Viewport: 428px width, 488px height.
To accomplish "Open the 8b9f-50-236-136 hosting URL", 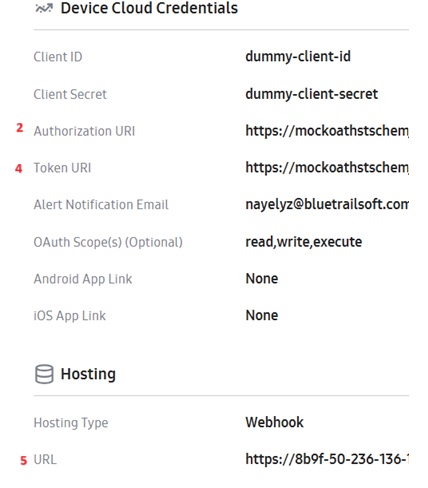I will (327, 459).
